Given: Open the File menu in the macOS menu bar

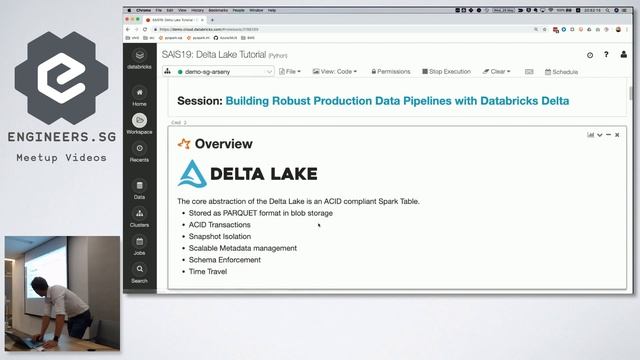Looking at the screenshot, I should 158,10.
